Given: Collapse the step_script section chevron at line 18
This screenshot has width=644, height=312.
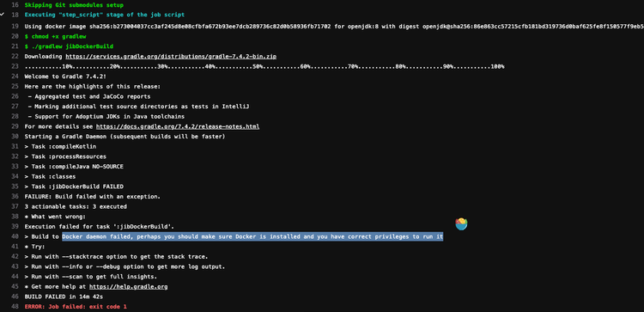Looking at the screenshot, I should click(x=2, y=15).
